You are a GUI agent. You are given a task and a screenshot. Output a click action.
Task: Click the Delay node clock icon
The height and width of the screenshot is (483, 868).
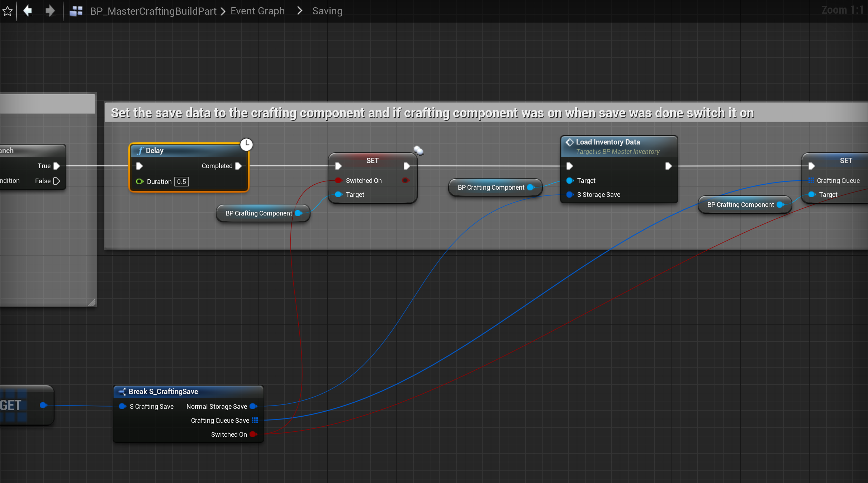(246, 144)
